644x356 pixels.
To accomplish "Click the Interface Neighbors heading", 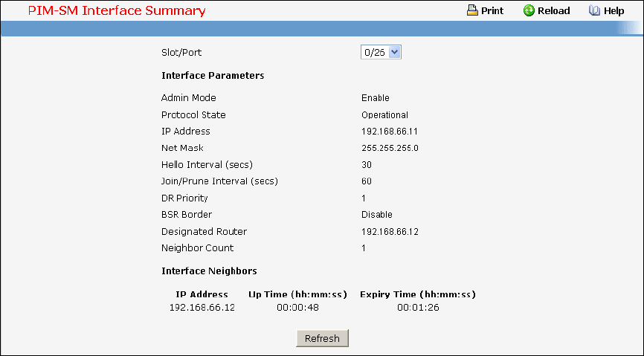I will click(x=209, y=271).
